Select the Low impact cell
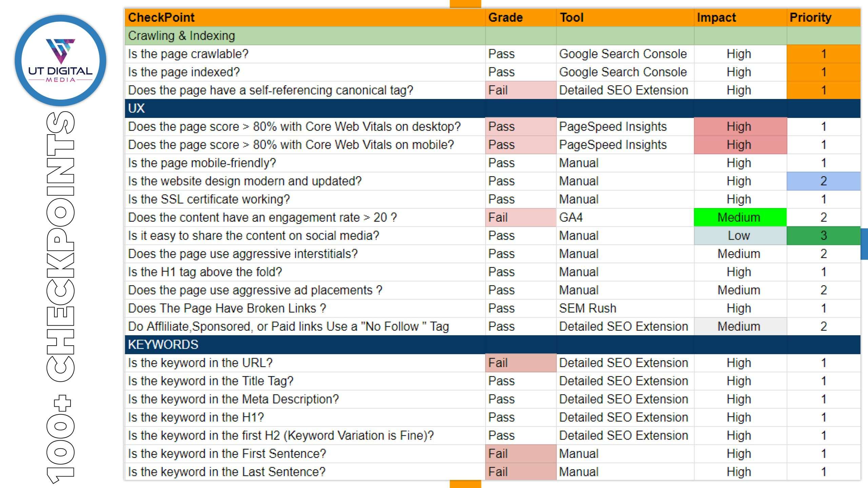This screenshot has width=868, height=488. [x=739, y=236]
